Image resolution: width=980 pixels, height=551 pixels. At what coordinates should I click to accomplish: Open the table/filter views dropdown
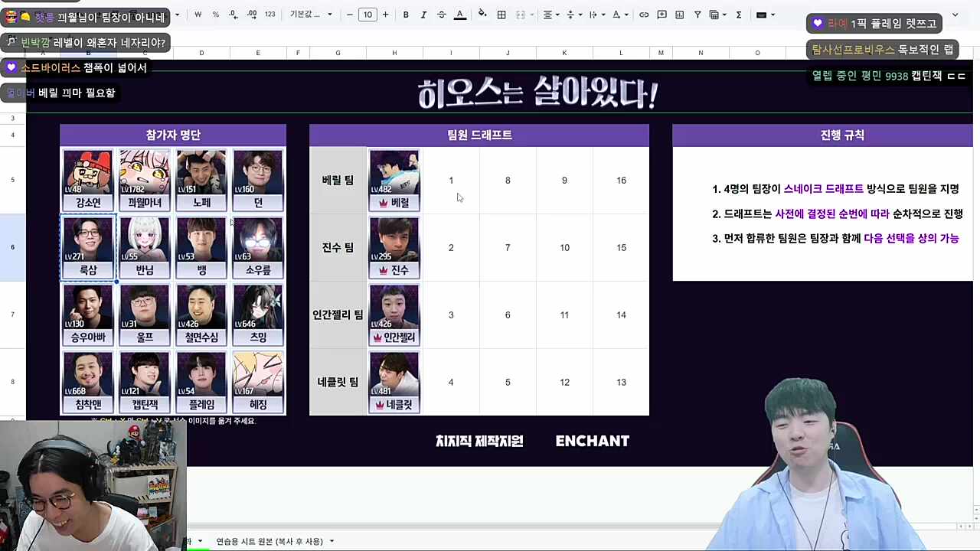(717, 15)
